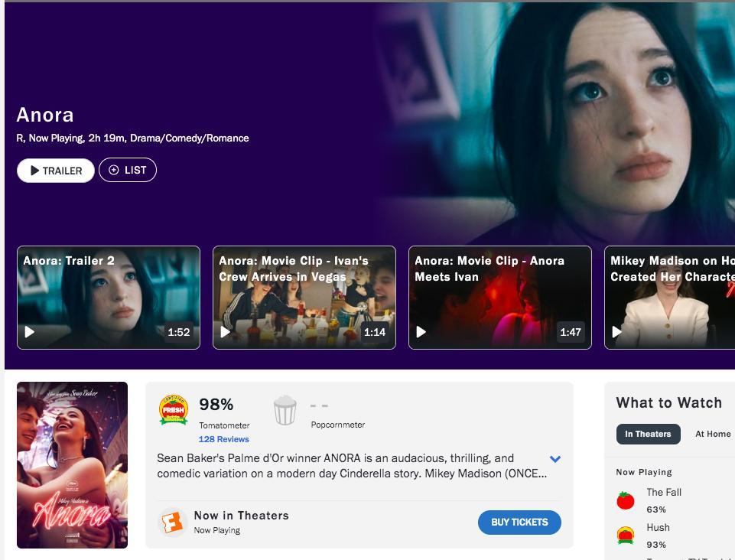Screen dimensions: 735x560
Task: Open the Anora: Trailer 2 video card
Action: point(109,298)
